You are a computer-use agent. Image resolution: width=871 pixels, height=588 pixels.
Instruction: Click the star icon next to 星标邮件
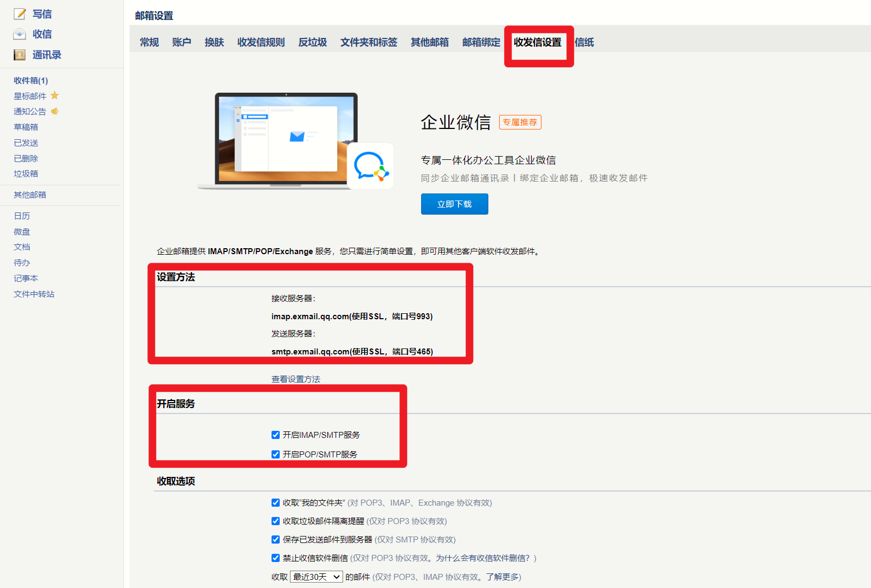[x=55, y=95]
